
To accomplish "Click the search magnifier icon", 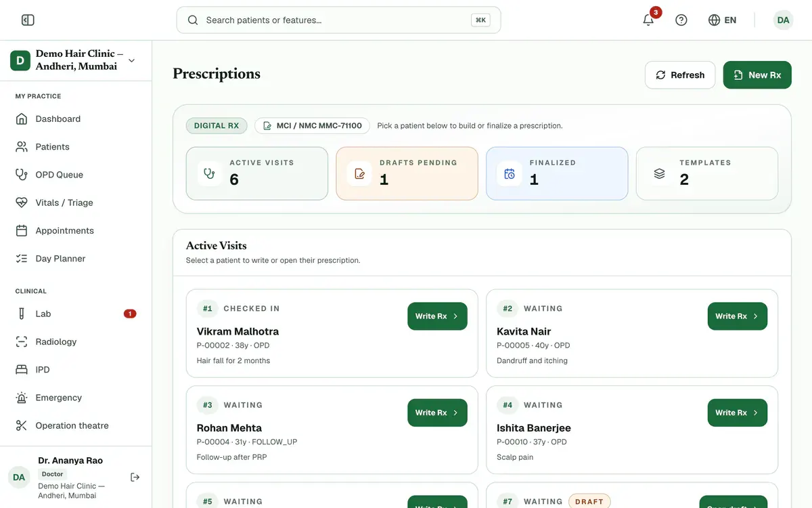I will tap(193, 20).
